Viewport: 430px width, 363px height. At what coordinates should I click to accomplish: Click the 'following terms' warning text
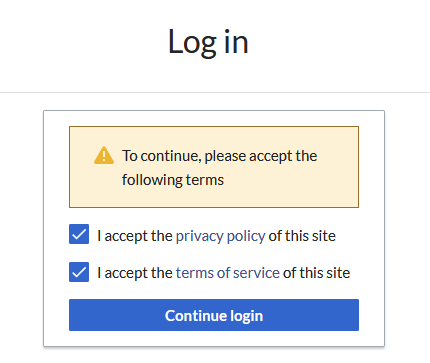(x=173, y=180)
